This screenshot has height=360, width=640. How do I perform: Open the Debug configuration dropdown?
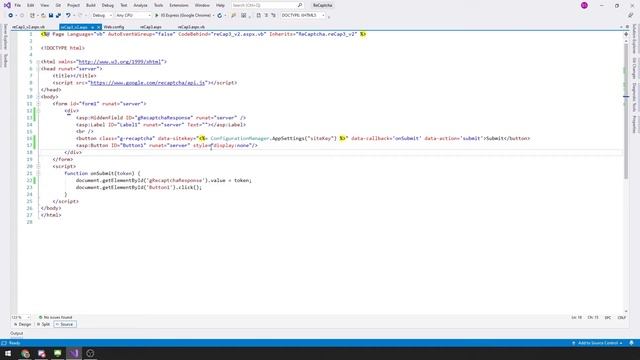coord(102,16)
